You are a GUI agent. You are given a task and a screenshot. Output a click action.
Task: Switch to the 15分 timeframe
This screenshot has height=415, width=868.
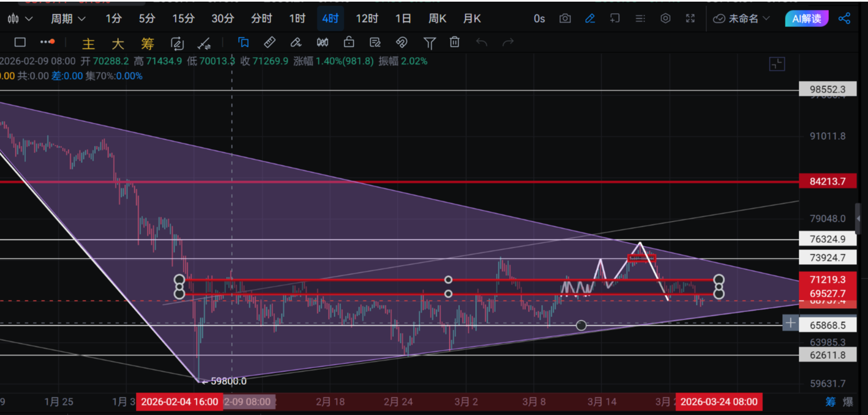(x=183, y=19)
